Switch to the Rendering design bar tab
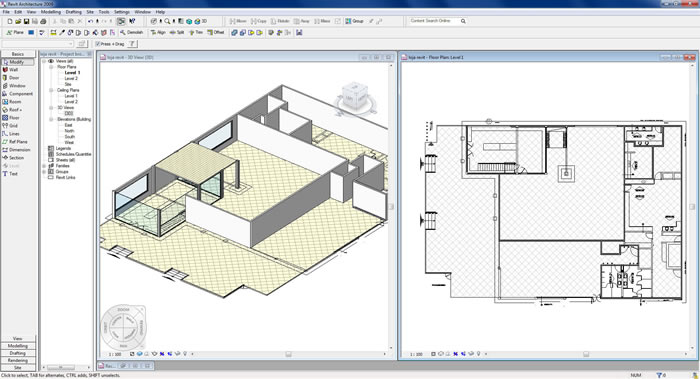 click(18, 360)
